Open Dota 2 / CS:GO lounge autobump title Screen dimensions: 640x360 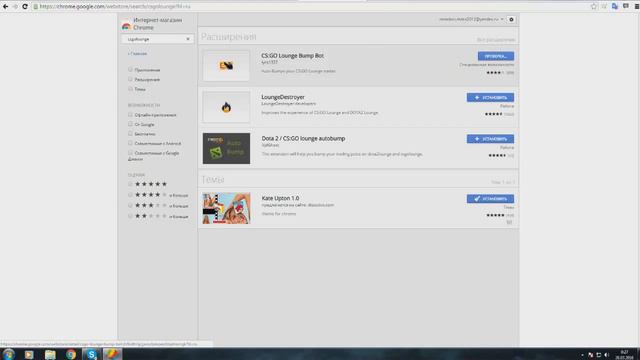[x=303, y=138]
